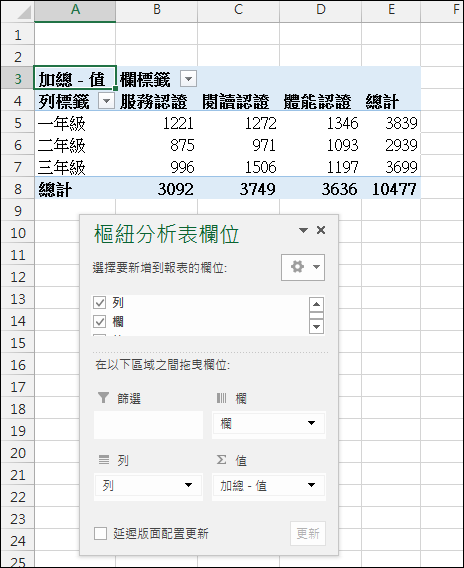This screenshot has height=568, width=464.
Task: Select cell with value 1506
Action: 238,167
